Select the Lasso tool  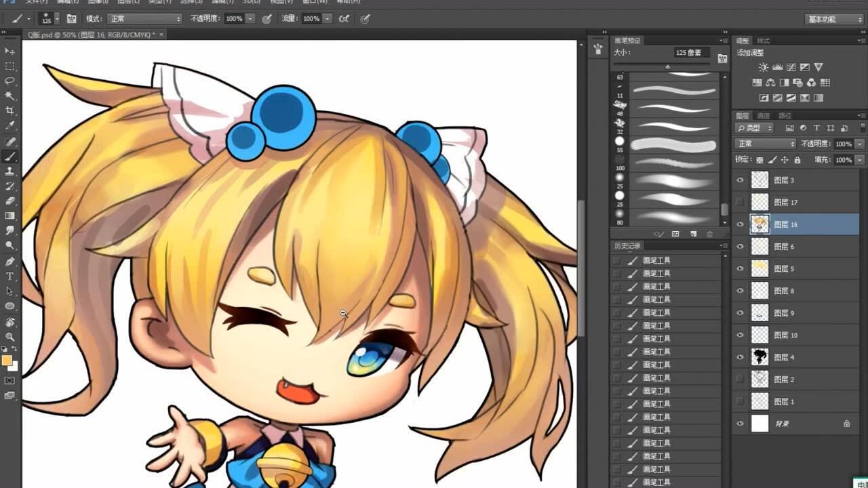pos(10,81)
